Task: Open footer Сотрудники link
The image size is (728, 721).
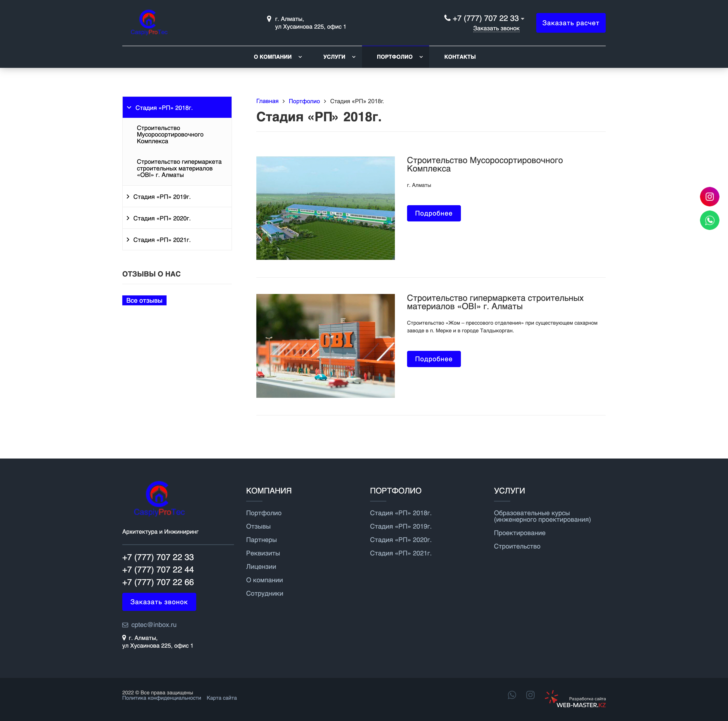Action: pos(264,593)
